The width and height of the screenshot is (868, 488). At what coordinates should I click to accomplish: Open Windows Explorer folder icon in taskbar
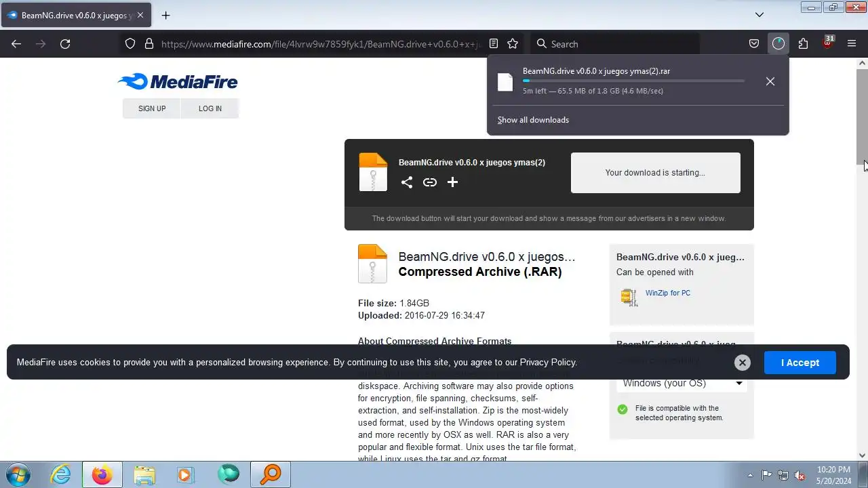pos(144,474)
